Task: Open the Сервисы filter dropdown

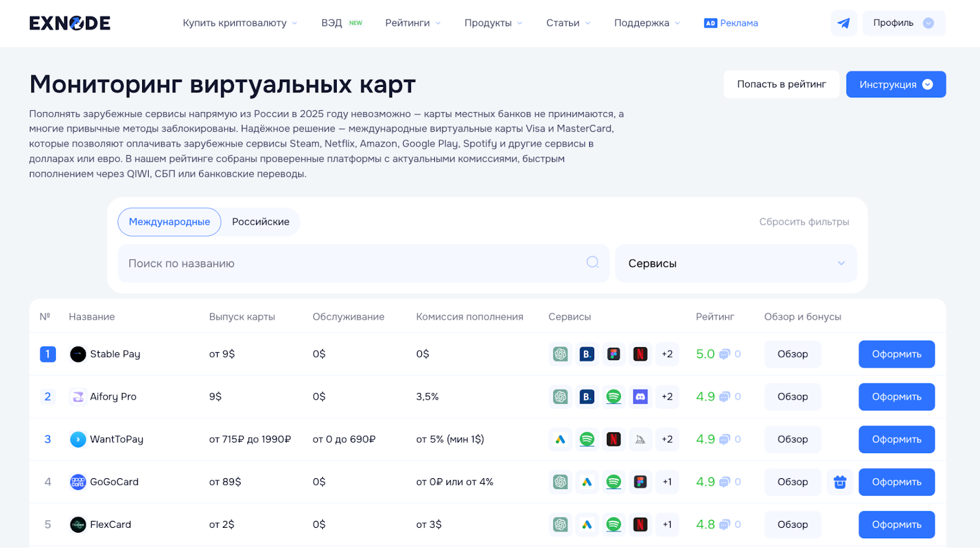Action: pyautogui.click(x=736, y=263)
